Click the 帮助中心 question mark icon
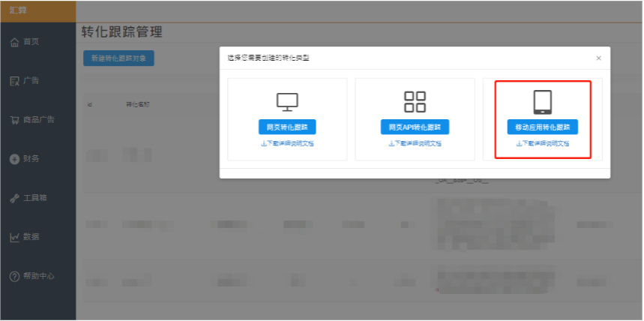The image size is (644, 321). click(x=14, y=277)
